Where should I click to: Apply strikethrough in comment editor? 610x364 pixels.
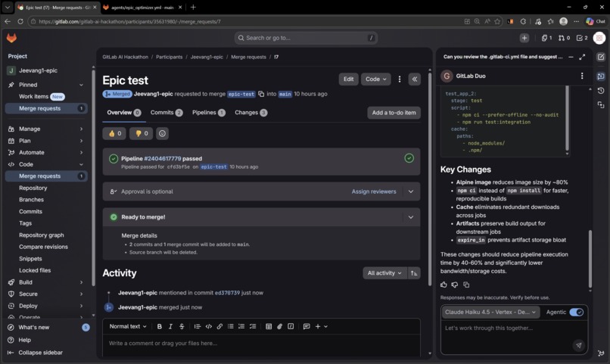click(182, 326)
